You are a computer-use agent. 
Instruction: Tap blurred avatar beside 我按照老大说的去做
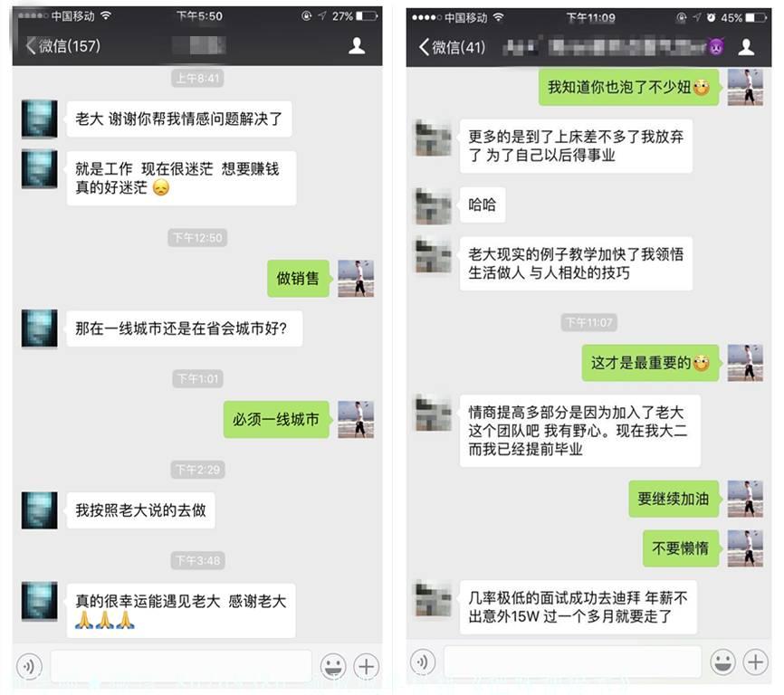[40, 510]
